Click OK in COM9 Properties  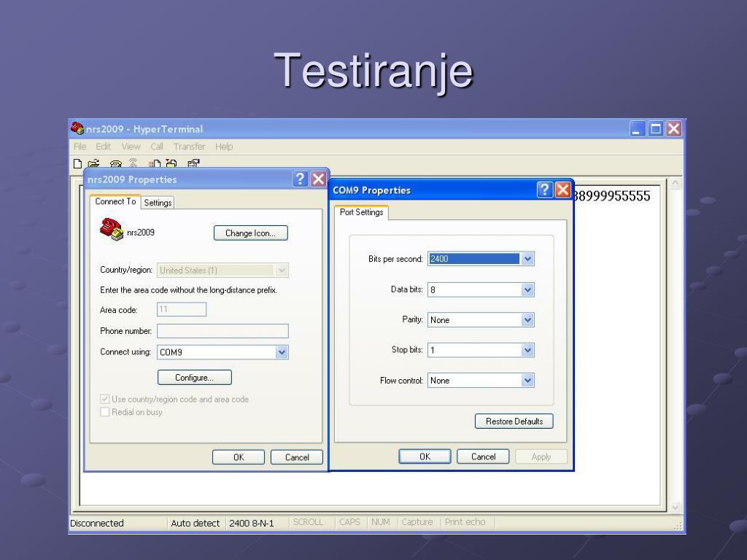point(425,456)
